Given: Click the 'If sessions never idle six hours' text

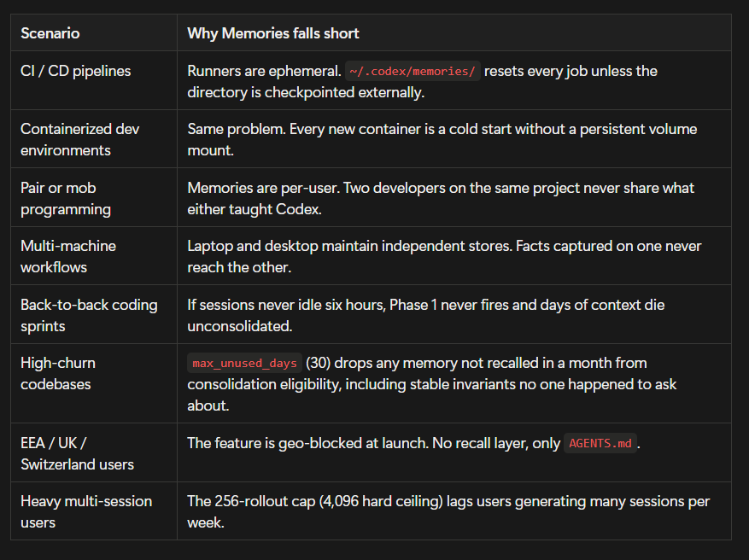Looking at the screenshot, I should 425,315.
